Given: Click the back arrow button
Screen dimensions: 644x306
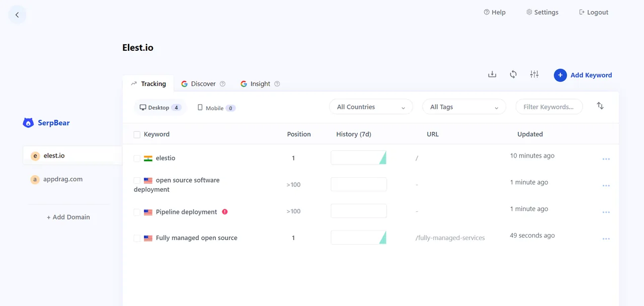Looking at the screenshot, I should pos(17,15).
